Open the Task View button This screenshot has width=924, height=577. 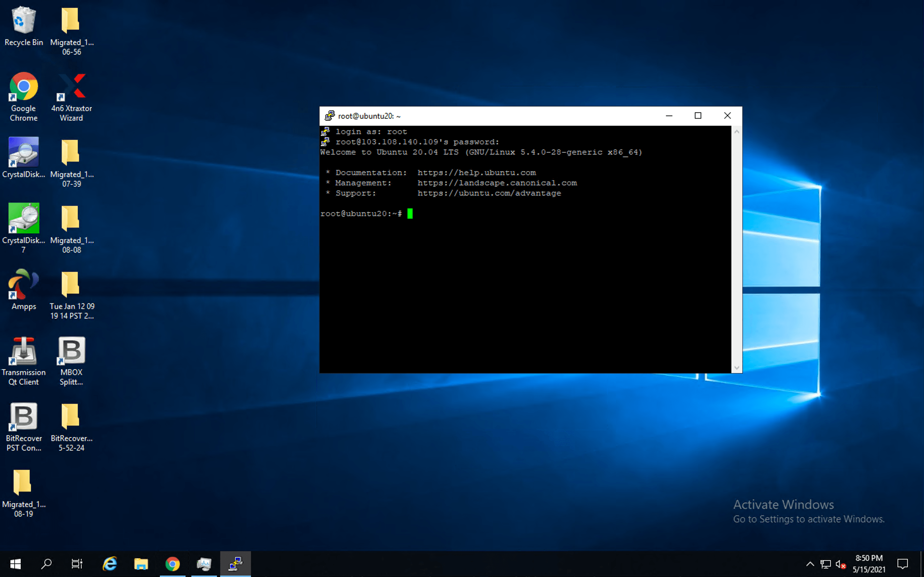tap(77, 564)
